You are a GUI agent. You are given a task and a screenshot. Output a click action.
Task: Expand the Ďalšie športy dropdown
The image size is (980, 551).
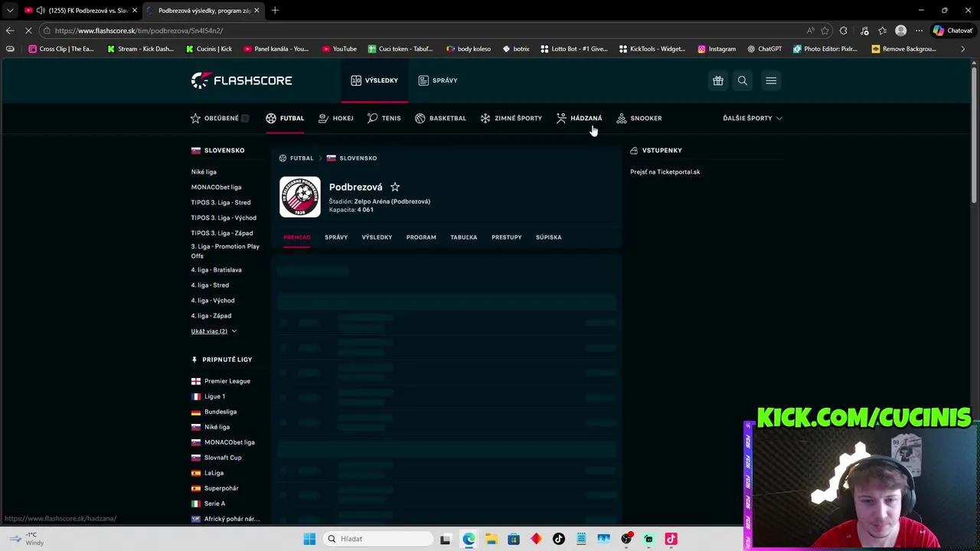tap(753, 118)
